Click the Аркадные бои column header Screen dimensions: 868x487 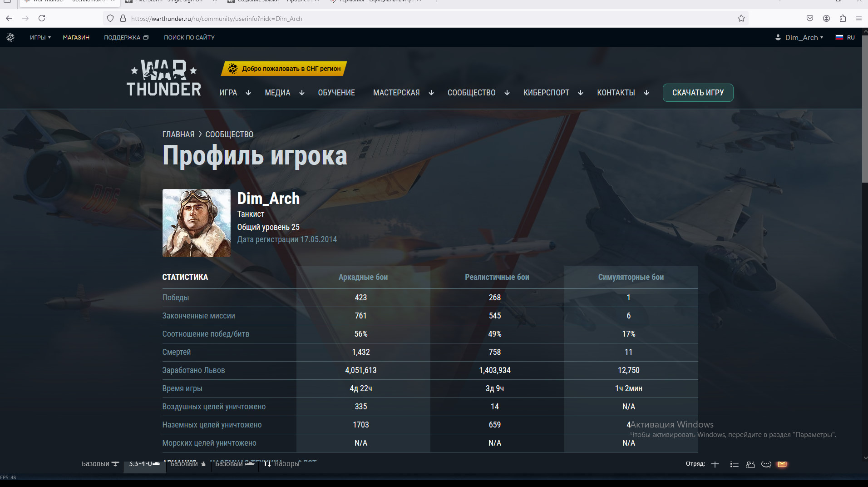[363, 277]
